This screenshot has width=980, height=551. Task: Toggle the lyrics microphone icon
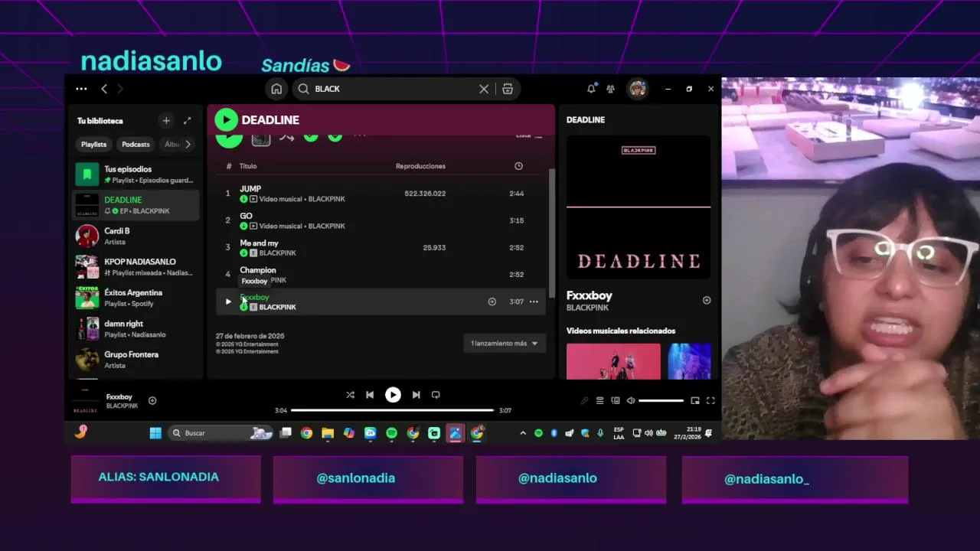(x=584, y=401)
